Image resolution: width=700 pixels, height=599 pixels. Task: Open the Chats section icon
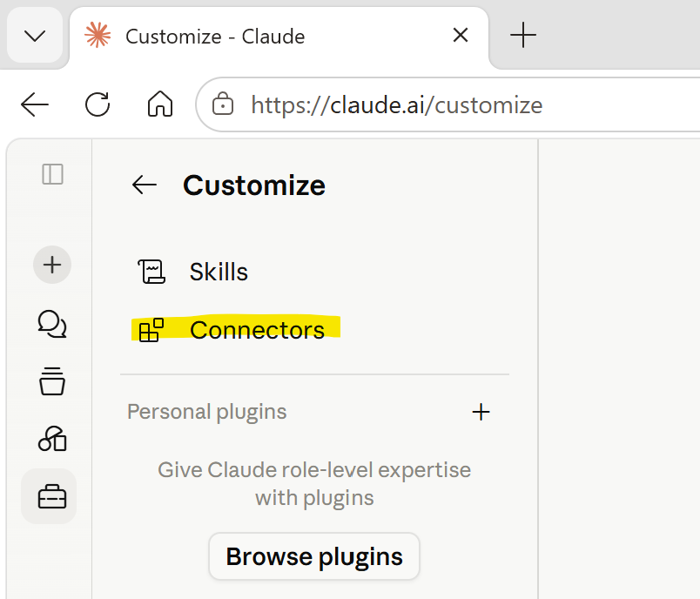coord(52,324)
